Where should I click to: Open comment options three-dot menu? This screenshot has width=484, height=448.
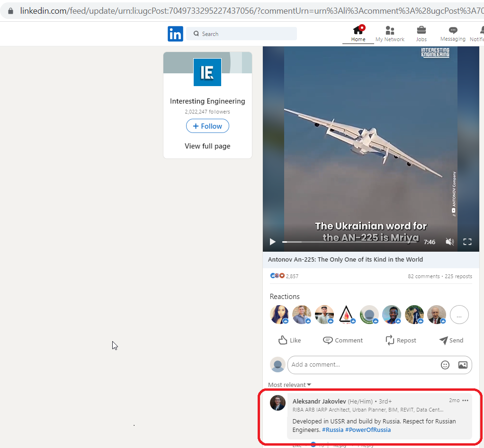pyautogui.click(x=465, y=401)
